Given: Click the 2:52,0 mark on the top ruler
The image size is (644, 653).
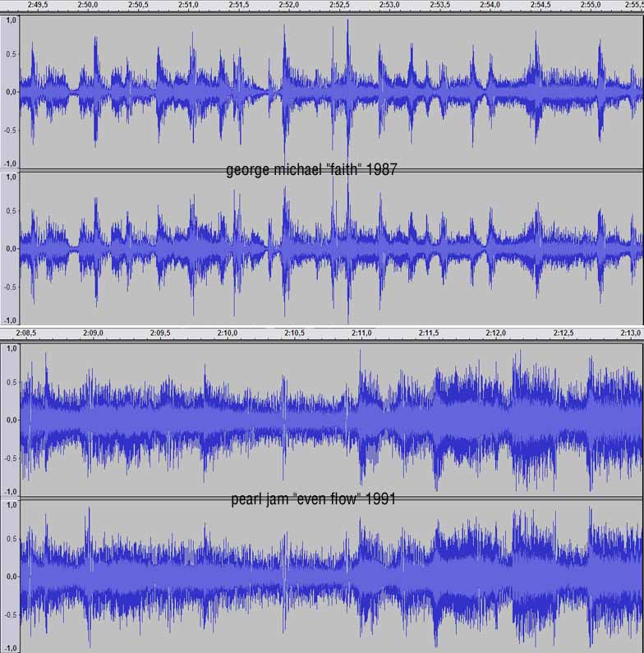Looking at the screenshot, I should click(x=288, y=5).
